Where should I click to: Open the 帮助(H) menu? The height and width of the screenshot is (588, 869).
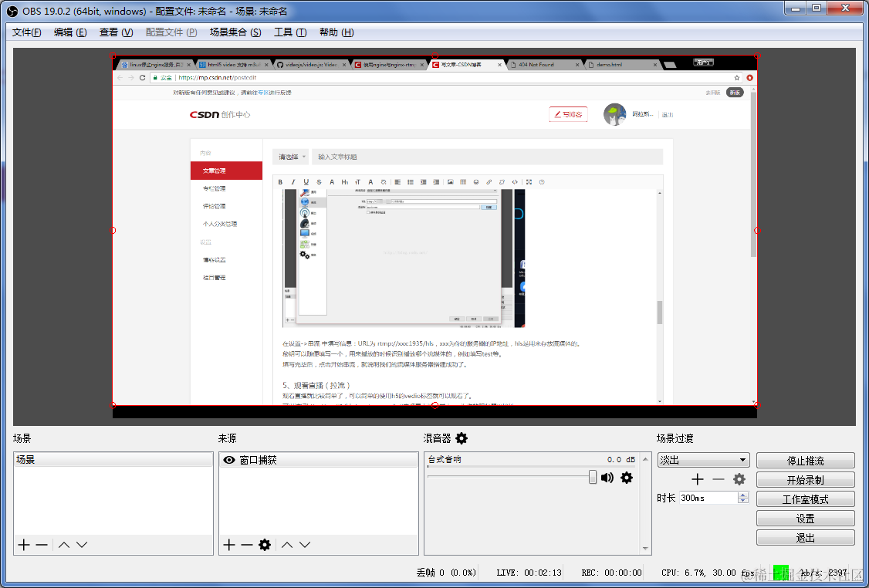coord(336,32)
